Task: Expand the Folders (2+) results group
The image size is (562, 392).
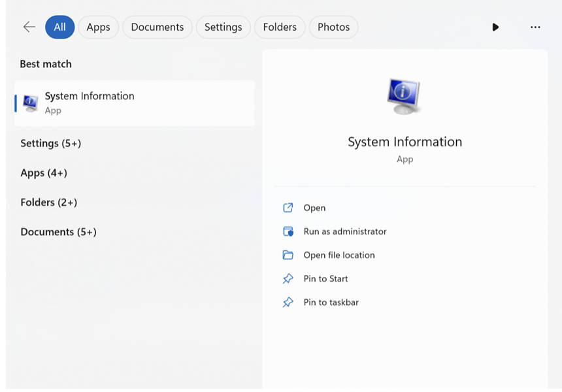Action: (49, 203)
